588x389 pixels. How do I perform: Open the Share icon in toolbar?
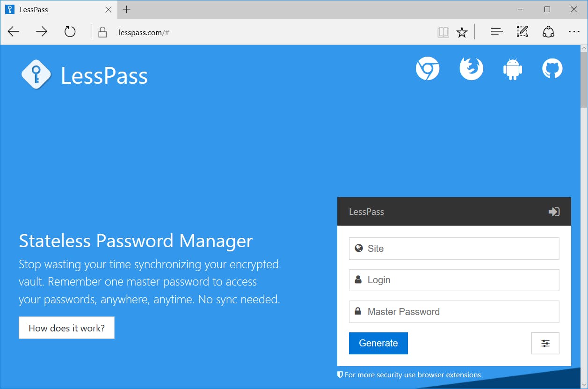(x=548, y=32)
